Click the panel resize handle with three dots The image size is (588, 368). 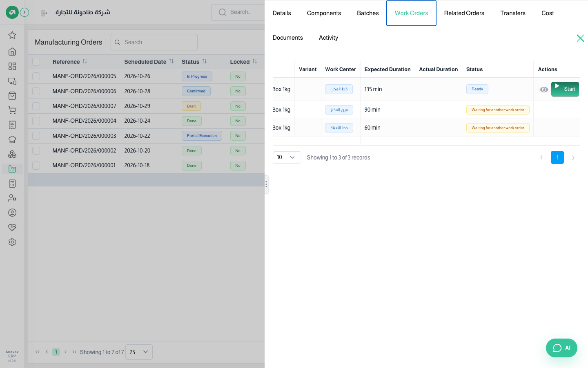point(266,184)
